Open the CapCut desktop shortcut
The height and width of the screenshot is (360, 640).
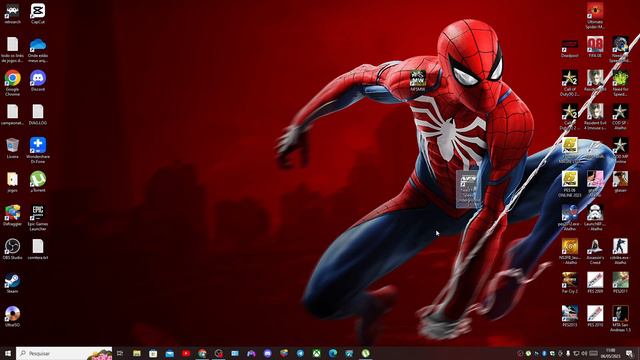pos(38,13)
